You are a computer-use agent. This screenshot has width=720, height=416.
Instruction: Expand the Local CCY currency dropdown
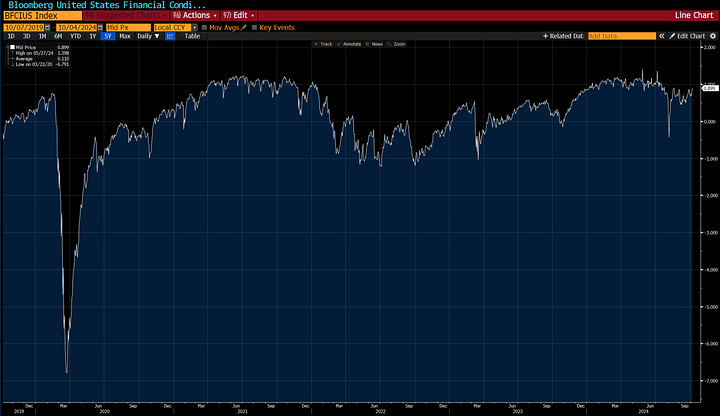195,28
